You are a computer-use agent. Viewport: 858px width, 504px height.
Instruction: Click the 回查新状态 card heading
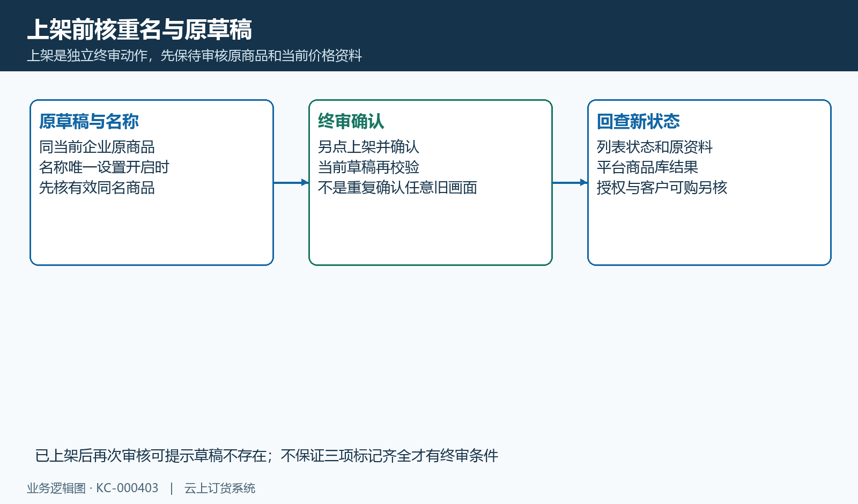[638, 122]
